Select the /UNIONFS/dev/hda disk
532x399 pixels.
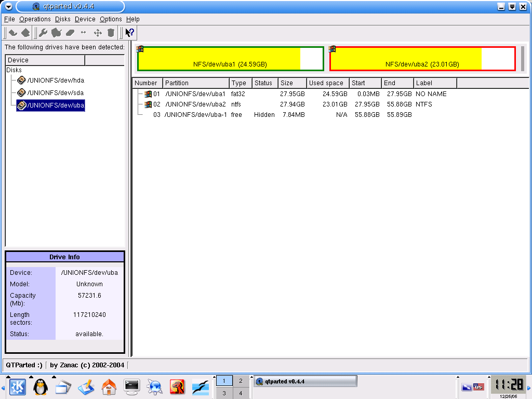[x=56, y=81]
